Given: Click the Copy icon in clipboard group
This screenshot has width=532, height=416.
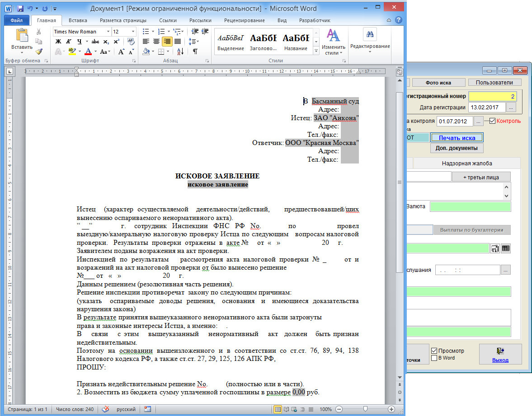Looking at the screenshot, I should (x=39, y=42).
